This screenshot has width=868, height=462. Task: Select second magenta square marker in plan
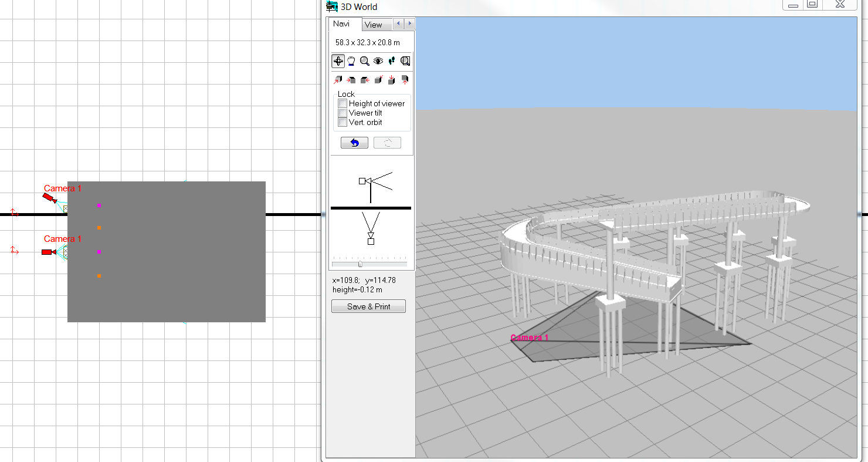tap(99, 251)
